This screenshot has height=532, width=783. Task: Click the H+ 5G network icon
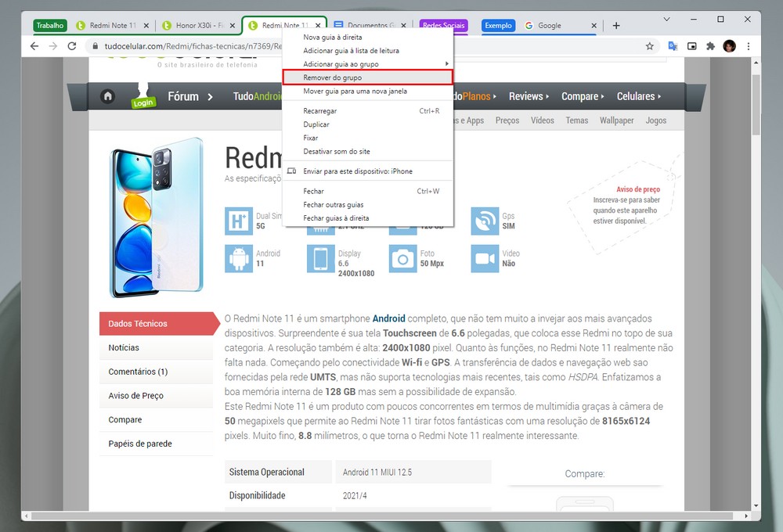coord(239,221)
